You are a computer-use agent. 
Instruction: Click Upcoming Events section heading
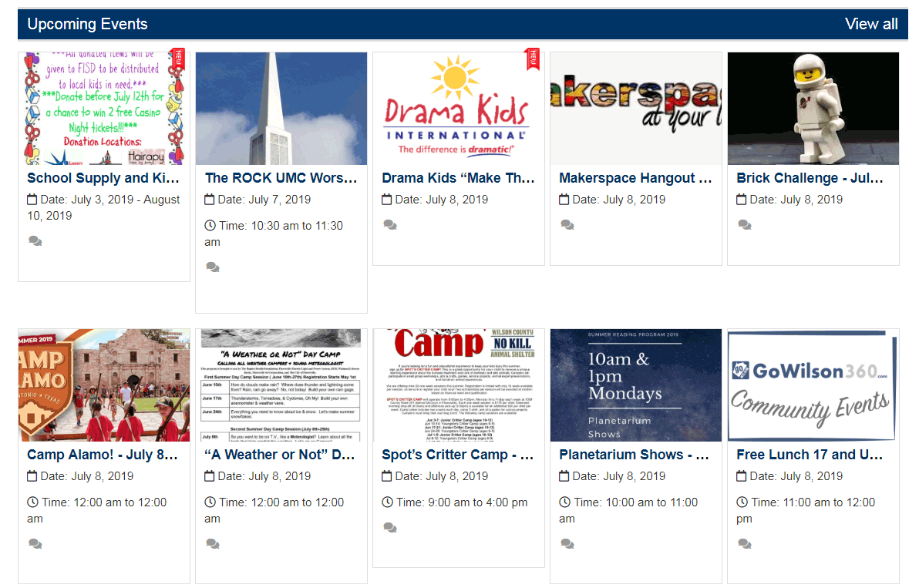click(x=87, y=24)
